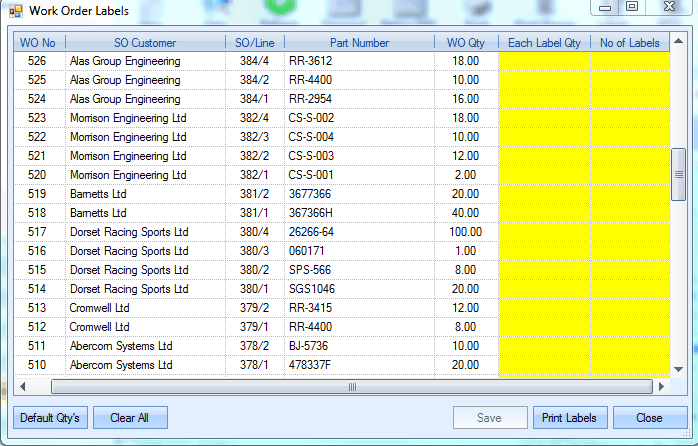698x446 pixels.
Task: Click Each Label Qty cell for WO 526
Action: click(544, 61)
